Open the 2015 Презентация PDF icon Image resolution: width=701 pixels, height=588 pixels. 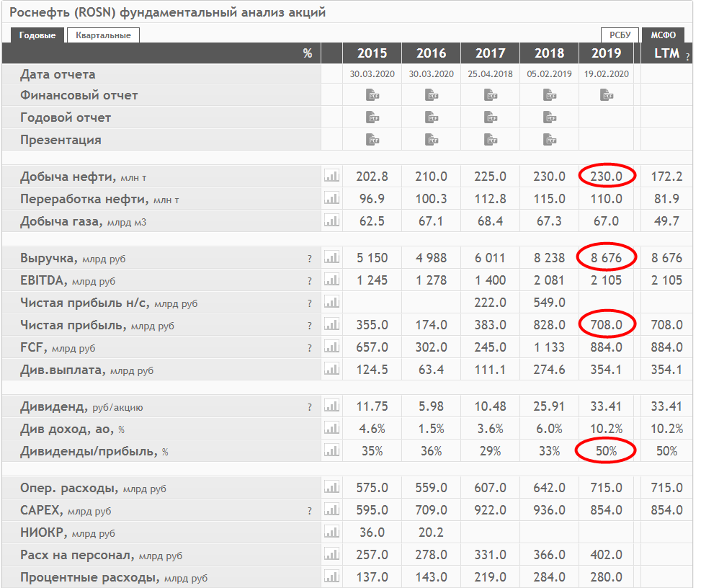tap(372, 140)
